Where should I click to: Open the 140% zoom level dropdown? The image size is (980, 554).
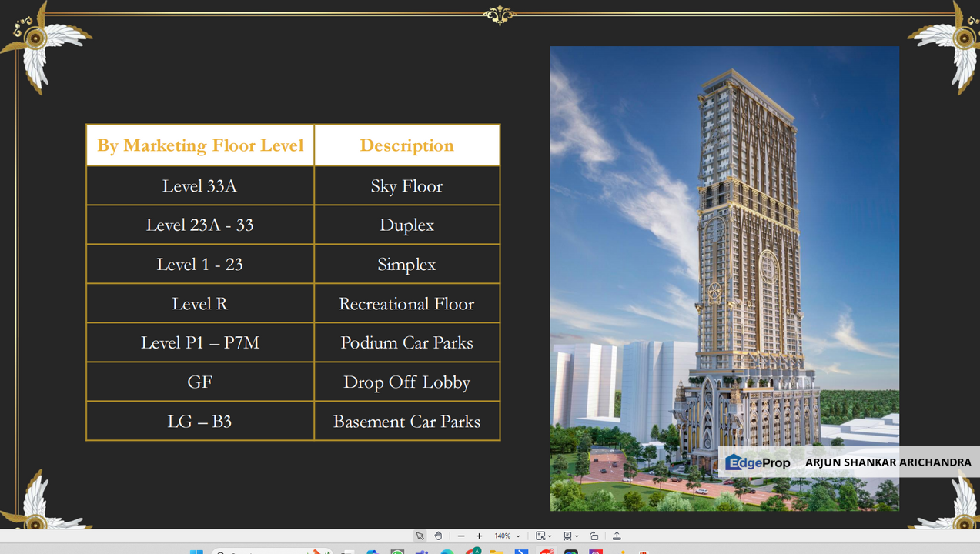coord(507,536)
